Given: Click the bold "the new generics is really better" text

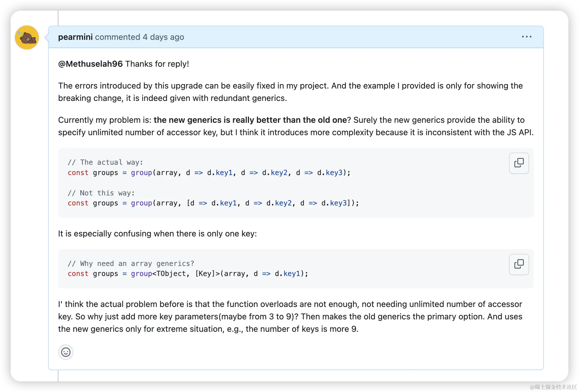Looking at the screenshot, I should point(250,120).
